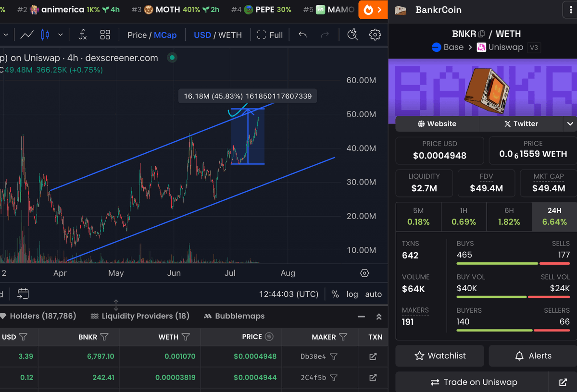Select the 1H stats tab
The image size is (577, 392).
464,216
